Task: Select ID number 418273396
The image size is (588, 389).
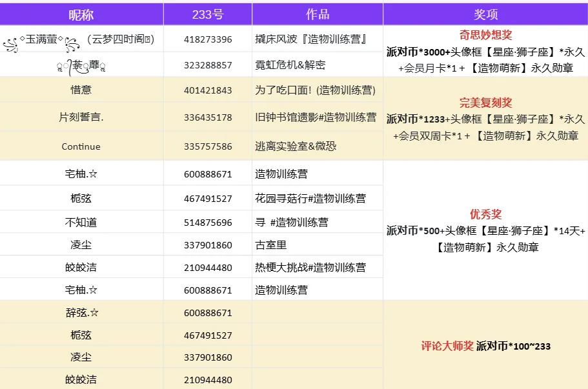Action: coord(208,39)
